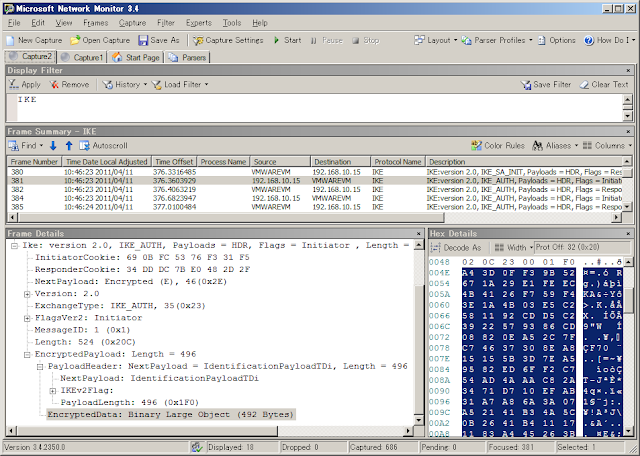
Task: Switch to the Parsers tab
Action: pyautogui.click(x=187, y=58)
